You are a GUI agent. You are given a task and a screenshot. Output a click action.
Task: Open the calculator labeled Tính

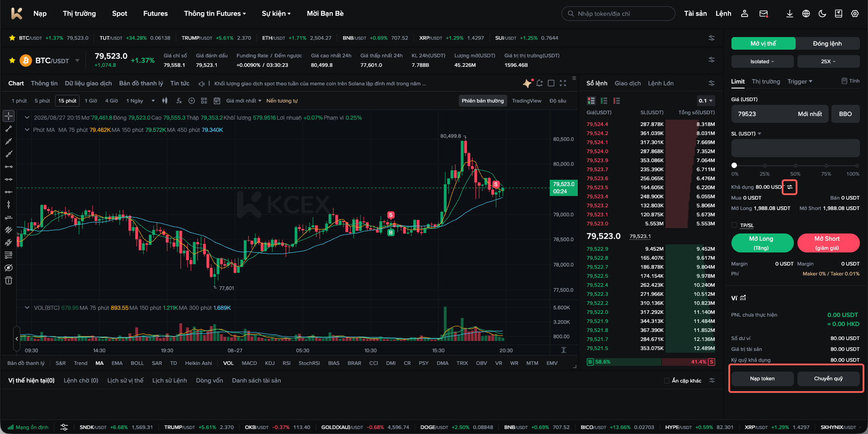[x=850, y=81]
